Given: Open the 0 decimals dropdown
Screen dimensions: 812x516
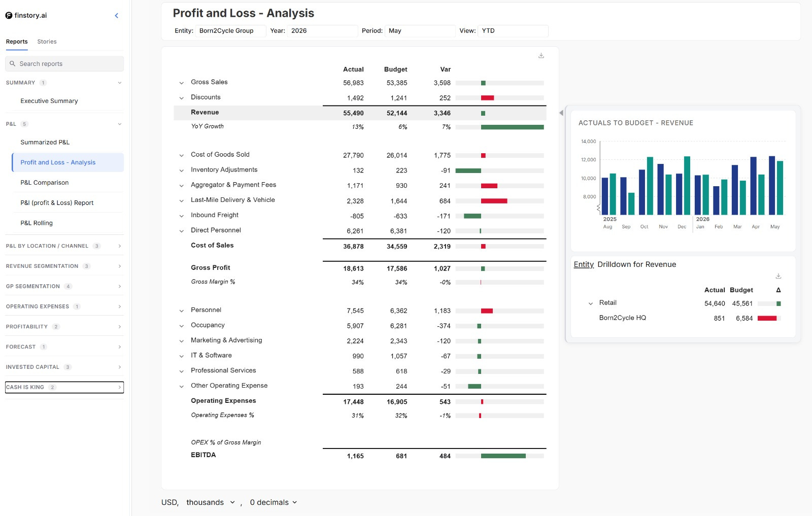Looking at the screenshot, I should (x=273, y=502).
